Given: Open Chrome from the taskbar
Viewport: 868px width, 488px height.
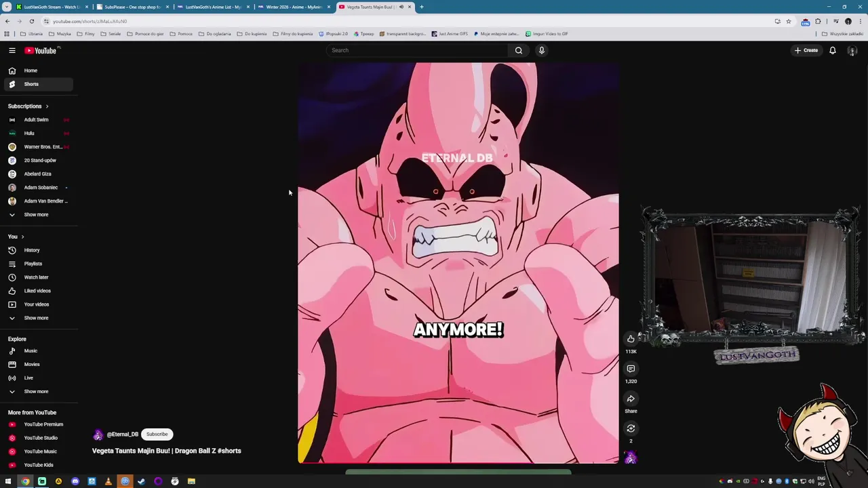Looking at the screenshot, I should pos(25,481).
